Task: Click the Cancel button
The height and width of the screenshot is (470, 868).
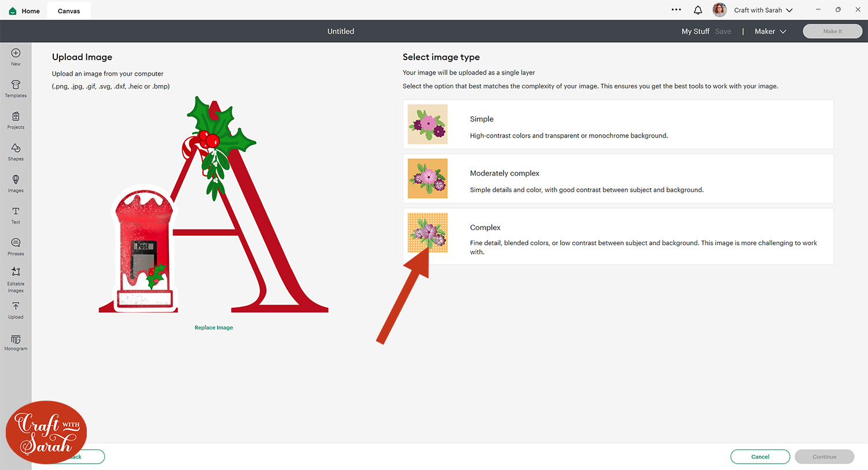Action: pyautogui.click(x=760, y=457)
